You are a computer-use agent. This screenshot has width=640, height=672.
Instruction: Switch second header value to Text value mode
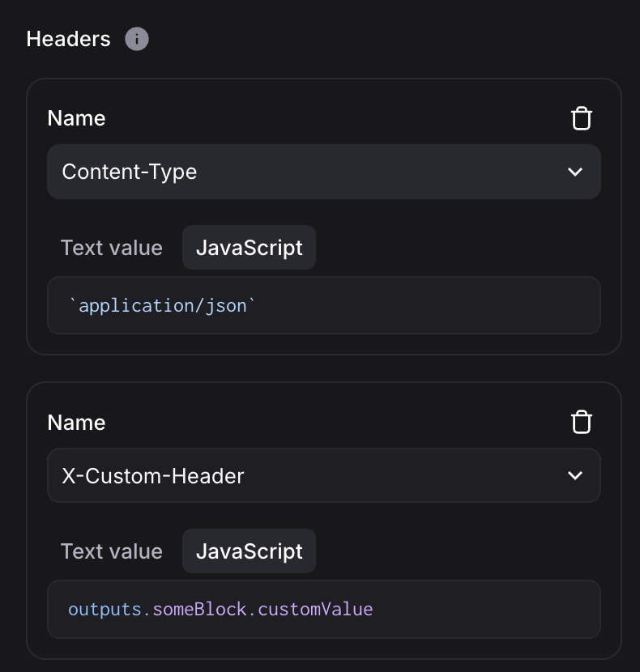pos(112,551)
